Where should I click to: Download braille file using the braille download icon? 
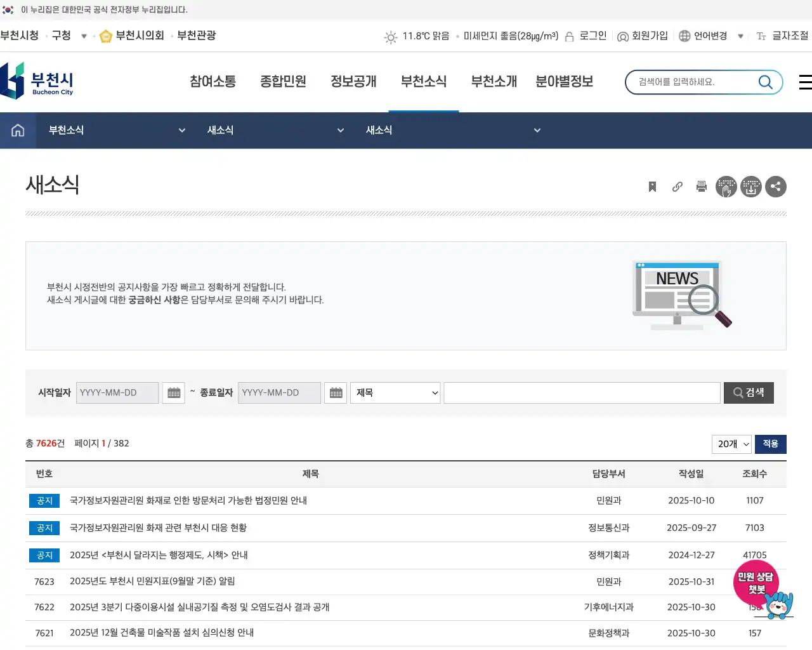coord(751,186)
